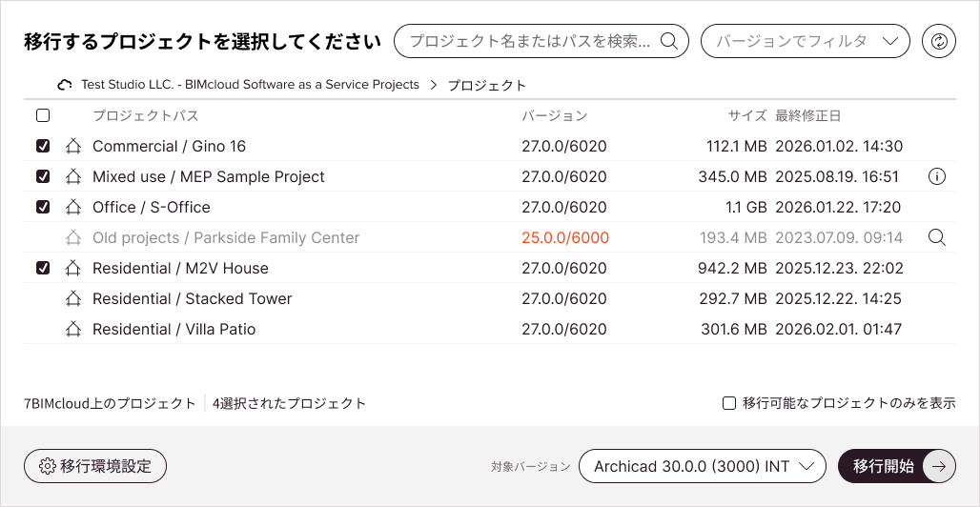
Task: Start migration with 移行開始 button
Action: tap(897, 466)
